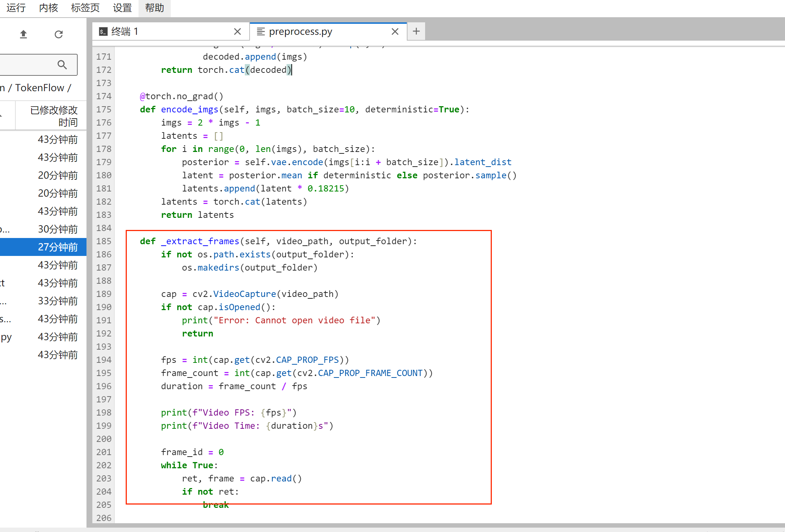785x532 pixels.
Task: Click the search magnifier icon
Action: (x=62, y=65)
